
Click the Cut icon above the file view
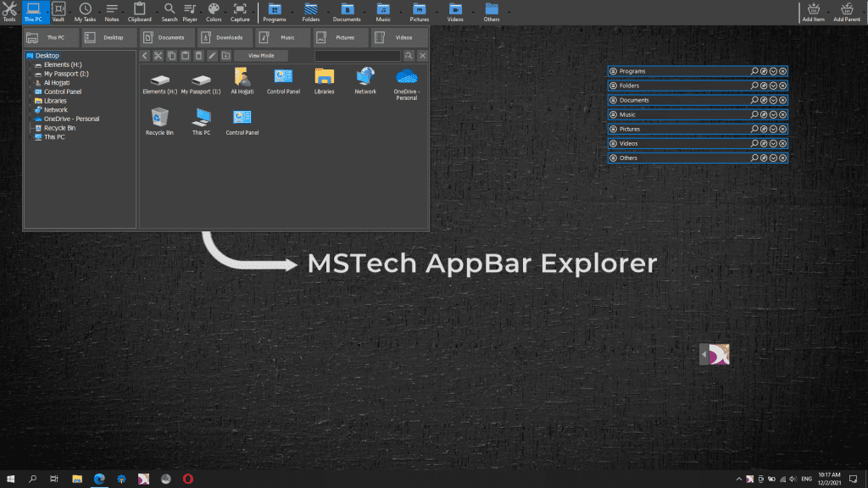[158, 55]
